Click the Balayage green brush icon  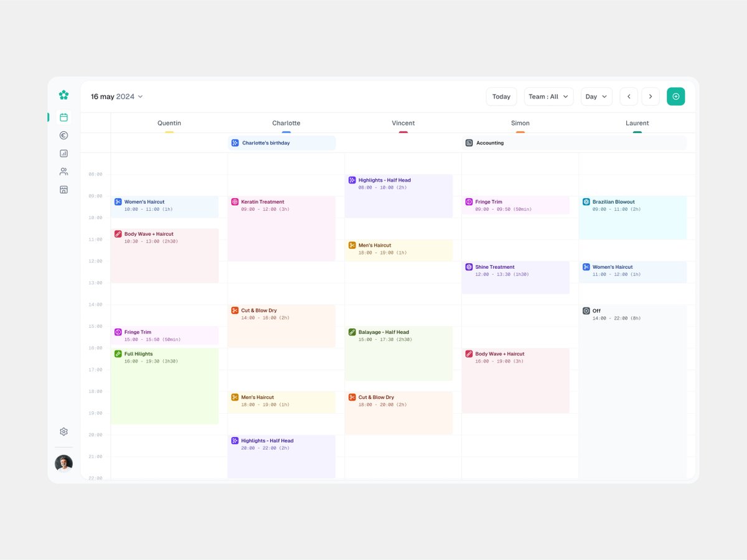pos(352,332)
